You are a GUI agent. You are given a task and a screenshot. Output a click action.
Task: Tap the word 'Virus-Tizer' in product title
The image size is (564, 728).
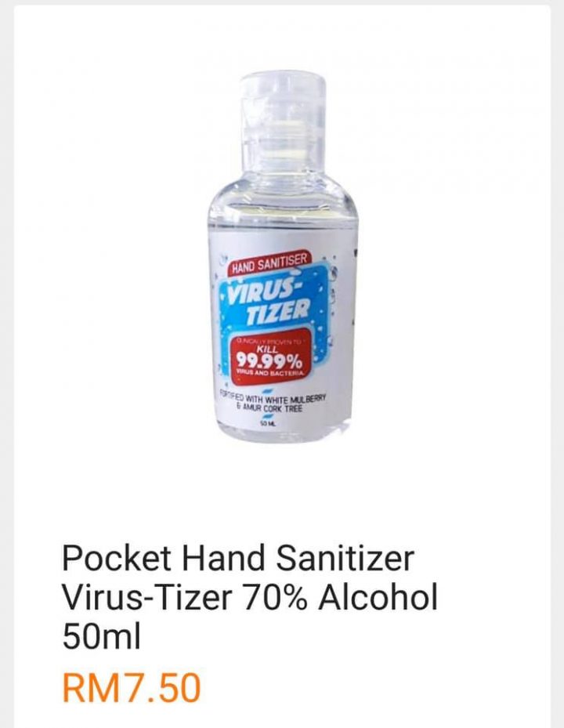click(x=146, y=598)
